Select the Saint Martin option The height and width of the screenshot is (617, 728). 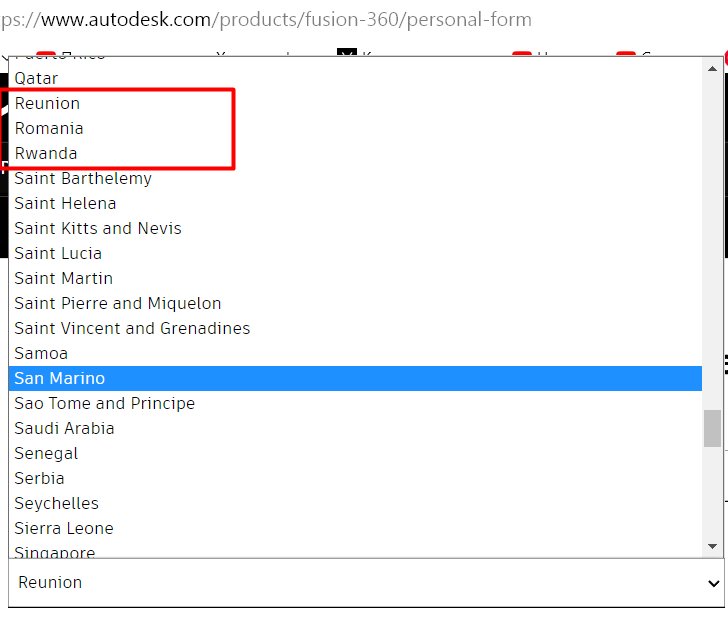63,278
